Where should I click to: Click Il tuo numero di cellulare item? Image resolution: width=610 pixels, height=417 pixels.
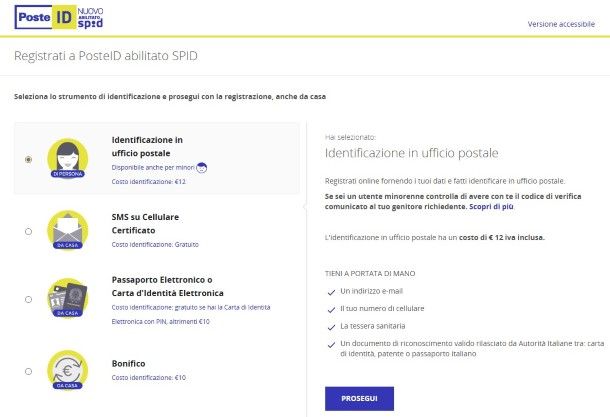382,308
